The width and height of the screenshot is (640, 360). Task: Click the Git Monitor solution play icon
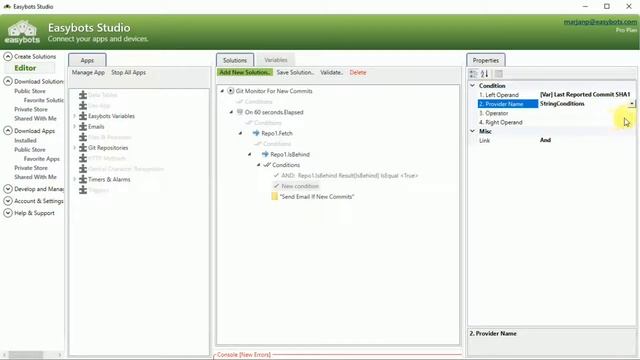pyautogui.click(x=231, y=91)
